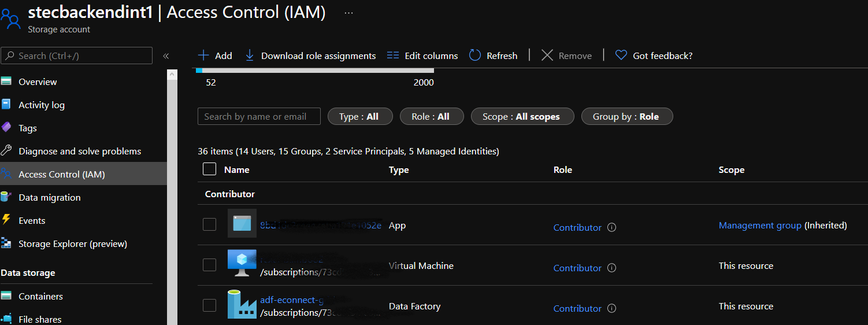Focus the Search by name or email field

259,116
